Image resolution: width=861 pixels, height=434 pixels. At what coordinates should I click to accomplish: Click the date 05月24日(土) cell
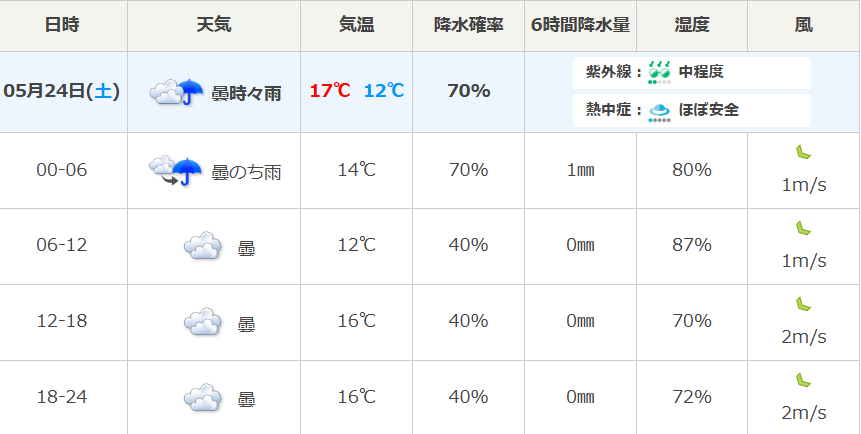click(63, 92)
